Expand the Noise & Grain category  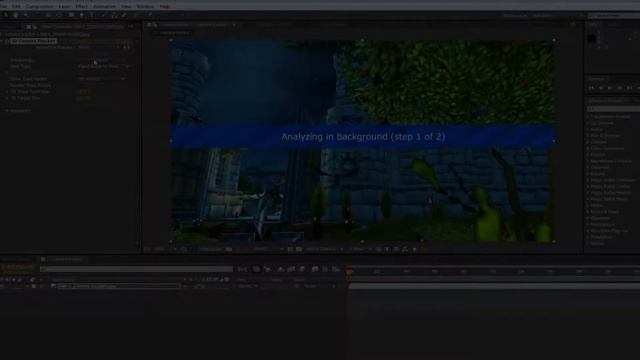point(588,212)
